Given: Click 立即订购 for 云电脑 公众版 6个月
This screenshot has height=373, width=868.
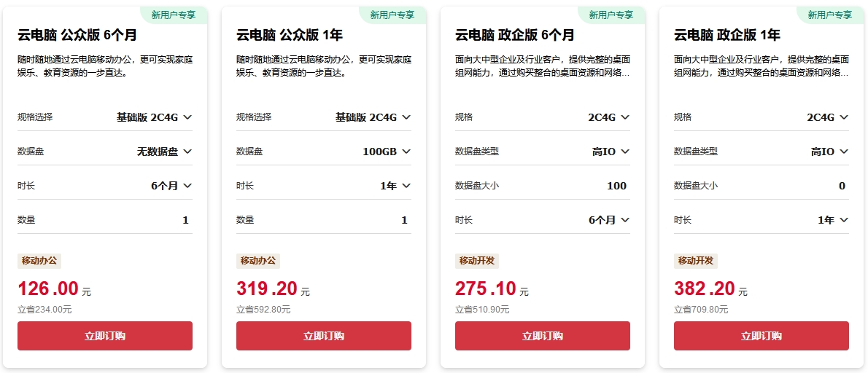Looking at the screenshot, I should click(105, 336).
